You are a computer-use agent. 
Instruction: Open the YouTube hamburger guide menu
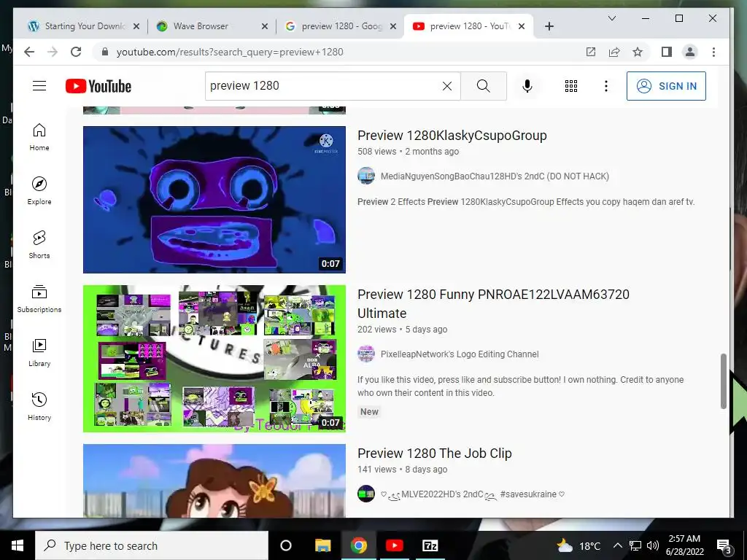(x=39, y=86)
